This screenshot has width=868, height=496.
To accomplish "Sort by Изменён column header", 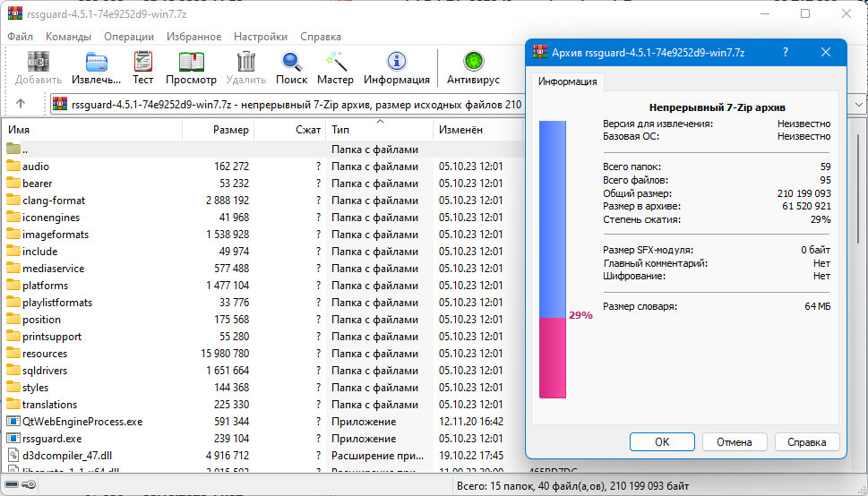I will point(477,130).
